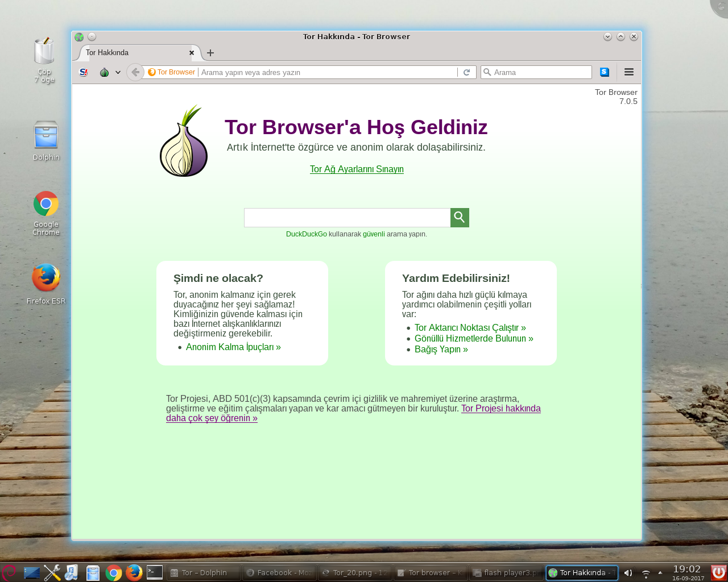Switch to Tor Hakkında taskbar entry
This screenshot has width=728, height=582.
pyautogui.click(x=582, y=573)
